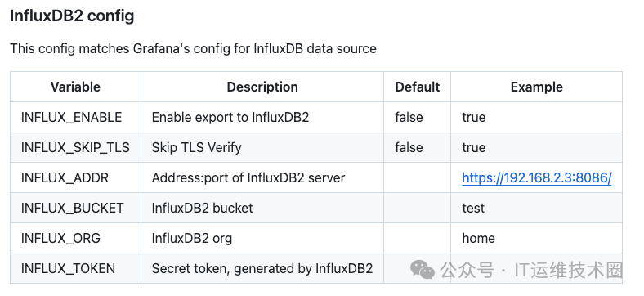Select the sentence about Grafana's InfluxDB config
Screen dimensions: 644x296
193,48
